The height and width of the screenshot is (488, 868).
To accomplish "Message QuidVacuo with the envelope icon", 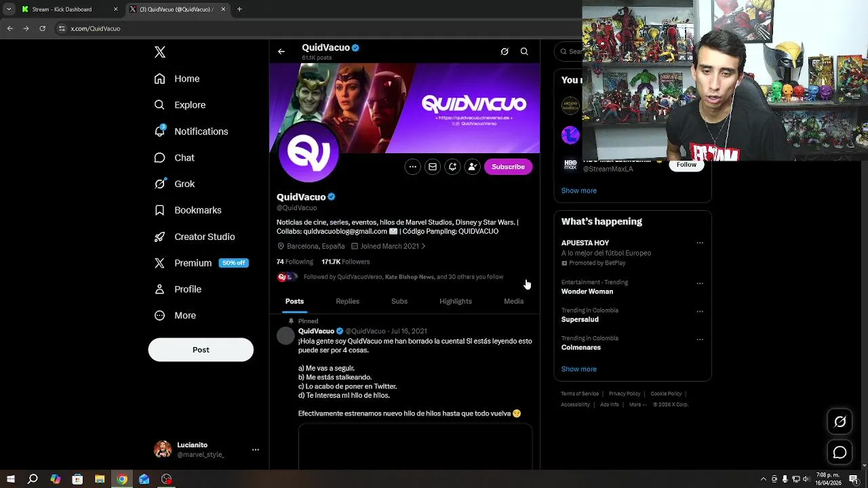I will click(432, 167).
